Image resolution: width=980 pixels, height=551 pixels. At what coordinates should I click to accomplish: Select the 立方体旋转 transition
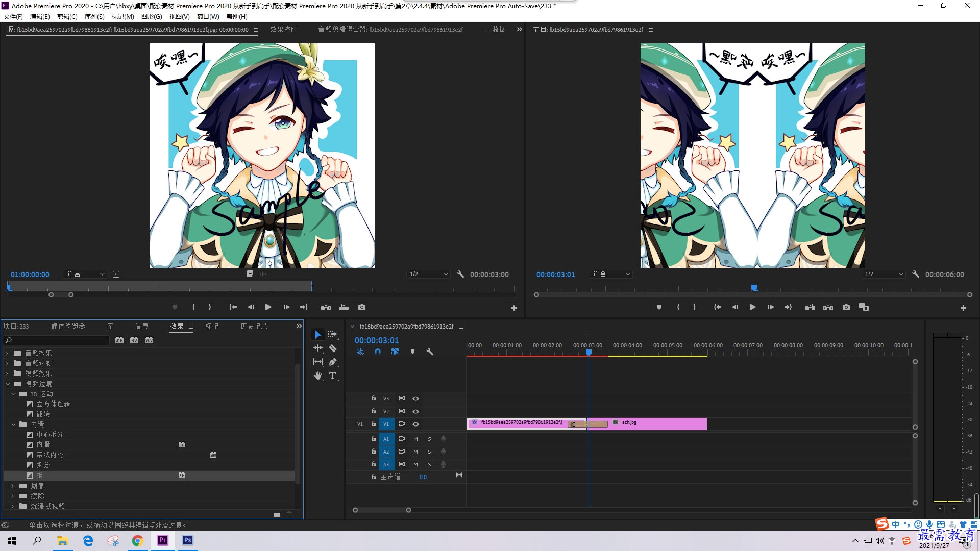click(x=53, y=404)
